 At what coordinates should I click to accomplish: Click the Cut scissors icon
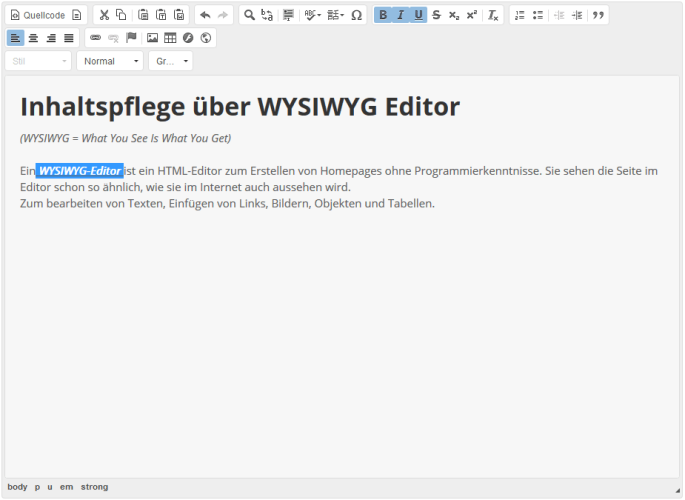(104, 15)
